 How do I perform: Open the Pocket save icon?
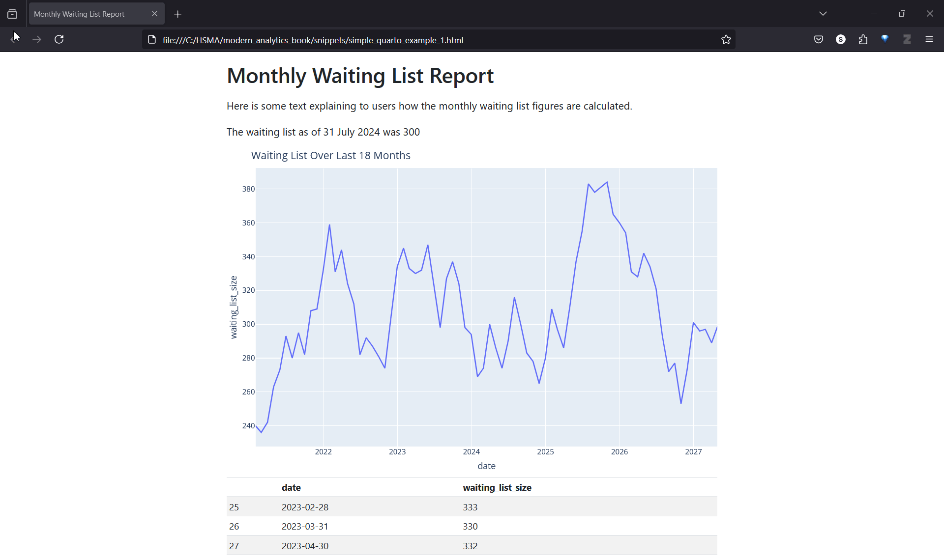(x=819, y=39)
